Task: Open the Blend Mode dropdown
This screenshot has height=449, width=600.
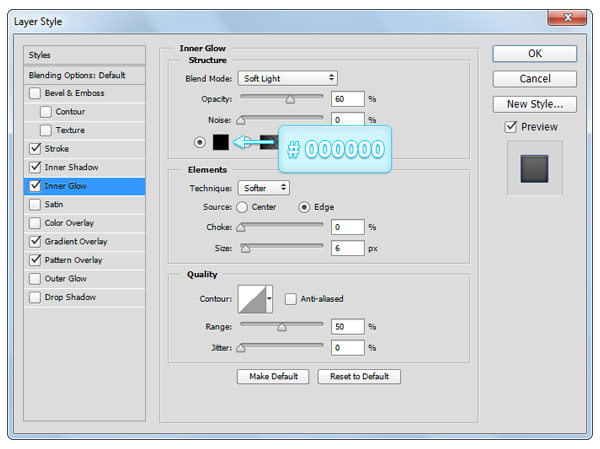Action: (x=287, y=78)
